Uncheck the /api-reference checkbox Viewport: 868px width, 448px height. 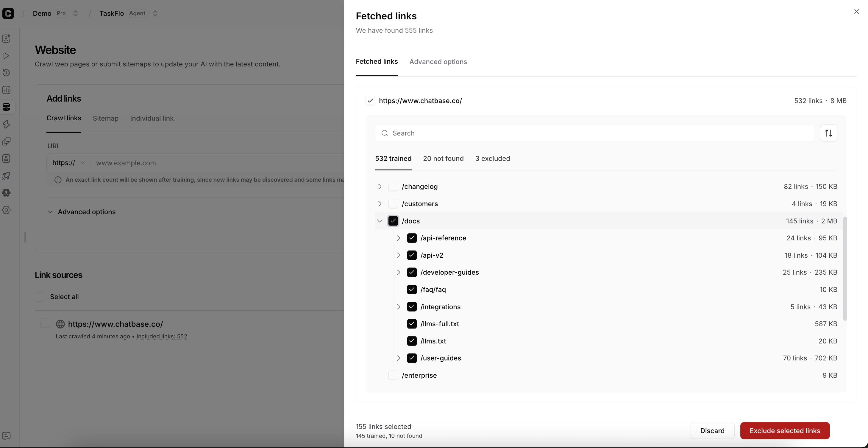pos(412,238)
